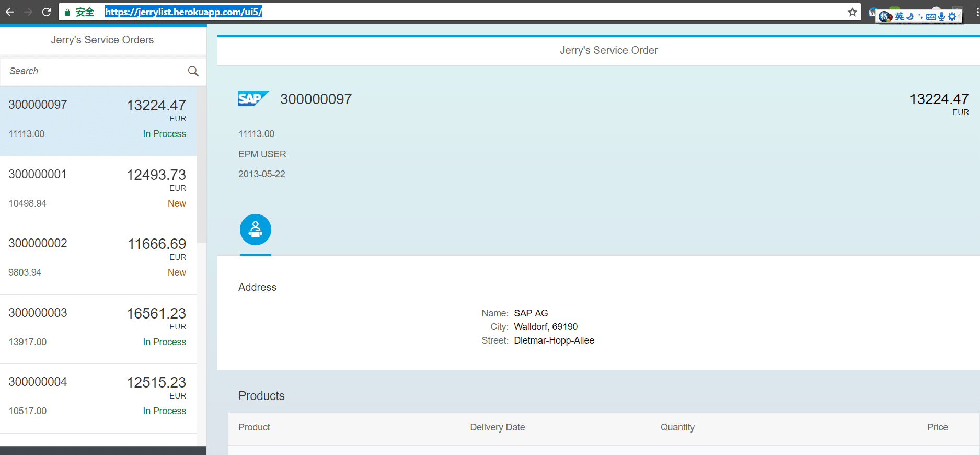Viewport: 980px width, 455px height.
Task: Click the 13917.00 net value in list
Action: (x=28, y=342)
